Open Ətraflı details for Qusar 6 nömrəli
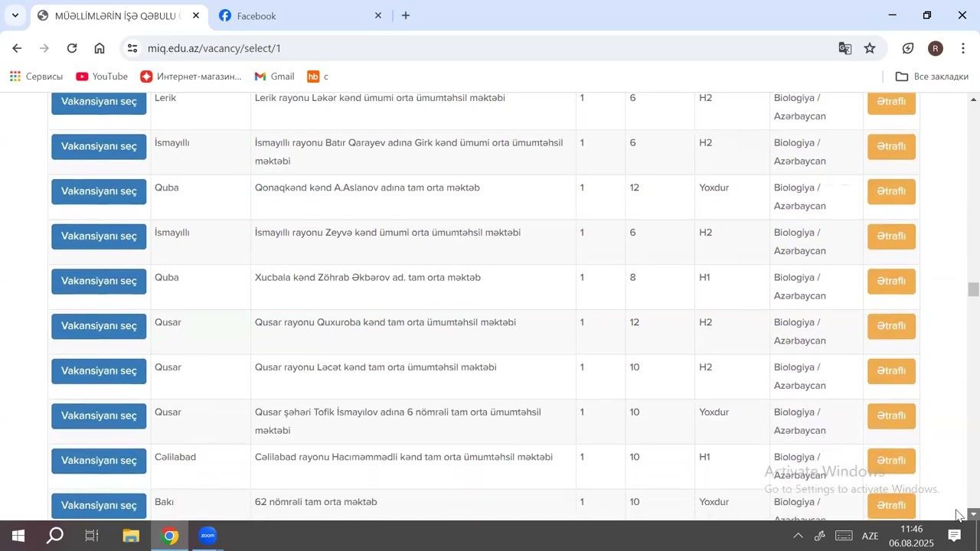Screen dimensions: 980x551 [x=891, y=416]
